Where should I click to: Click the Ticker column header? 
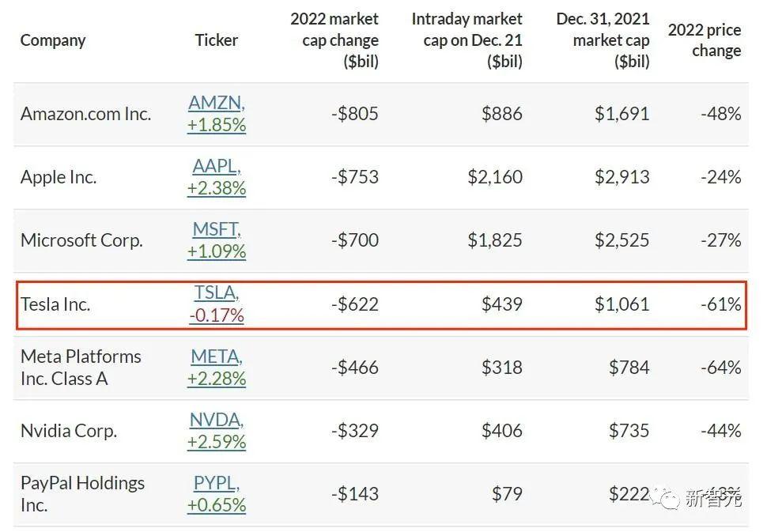[x=216, y=40]
